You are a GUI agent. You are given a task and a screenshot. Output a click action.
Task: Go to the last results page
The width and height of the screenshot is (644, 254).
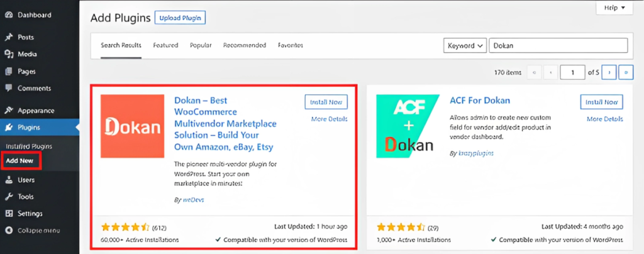pyautogui.click(x=626, y=72)
